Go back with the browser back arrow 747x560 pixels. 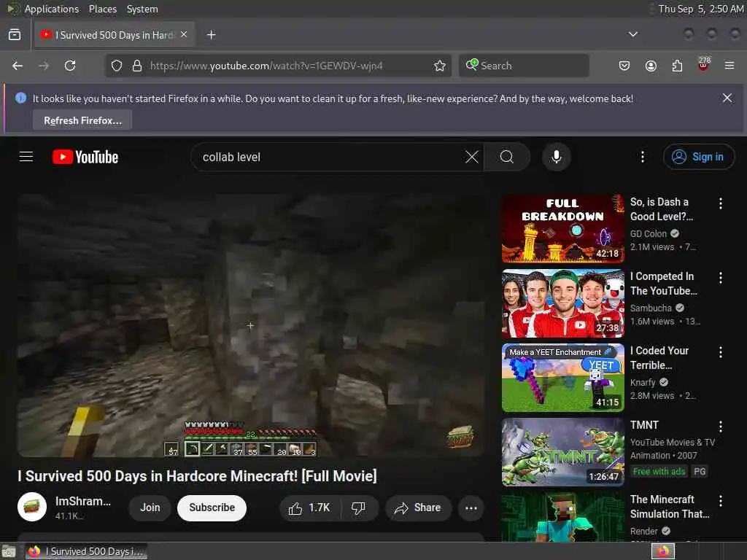coord(18,66)
